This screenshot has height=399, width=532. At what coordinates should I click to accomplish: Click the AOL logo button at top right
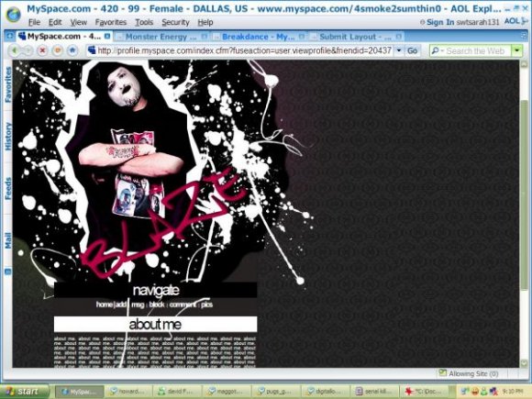pyautogui.click(x=515, y=21)
